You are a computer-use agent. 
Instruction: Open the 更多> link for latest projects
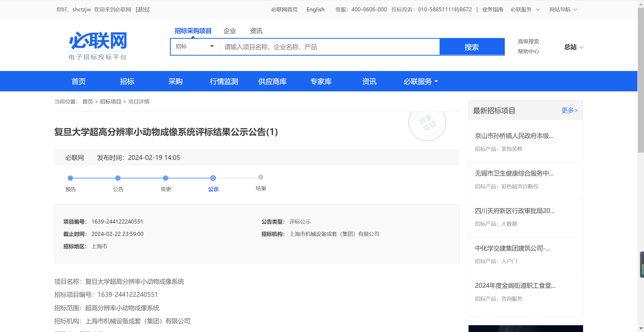pyautogui.click(x=569, y=110)
